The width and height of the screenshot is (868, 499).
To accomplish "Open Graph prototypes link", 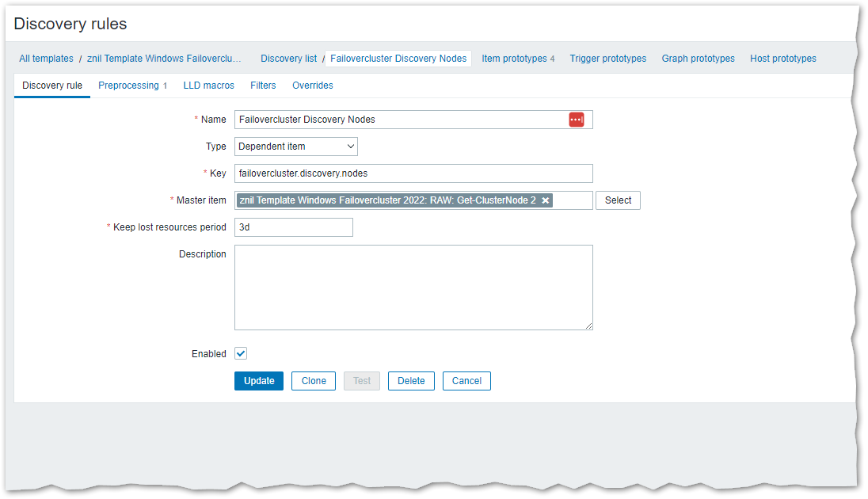I will 698,59.
